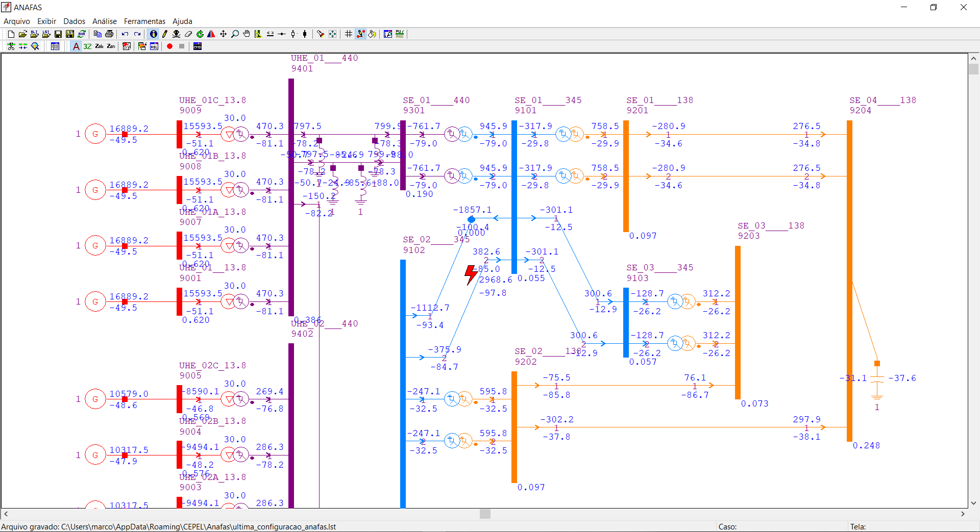Click the bus resize arrows icon
Image resolution: width=980 pixels, height=532 pixels.
click(x=270, y=34)
